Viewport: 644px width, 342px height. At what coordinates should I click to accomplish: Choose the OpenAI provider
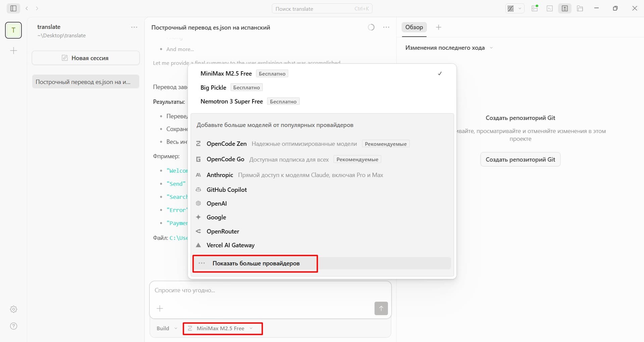tap(322, 203)
